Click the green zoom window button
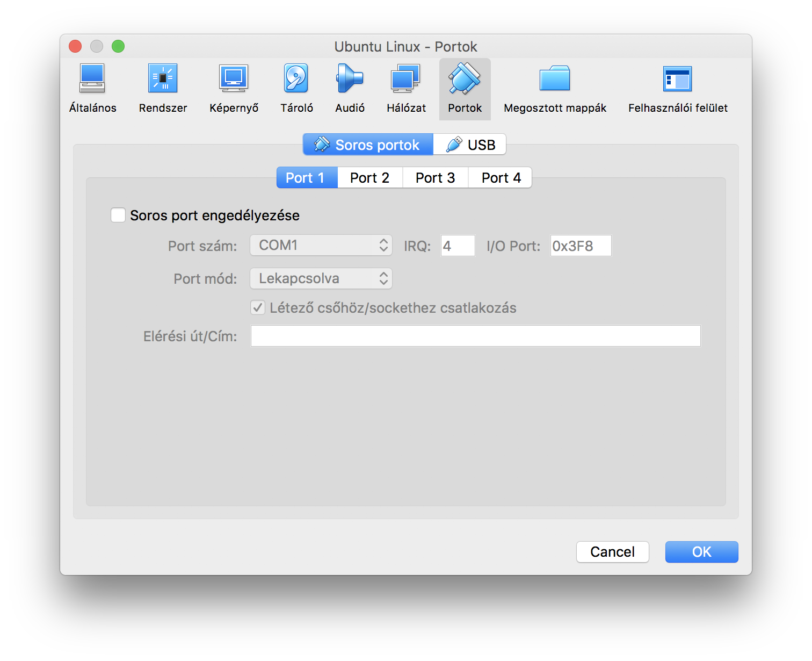Viewport: 812px width, 661px height. pos(118,46)
